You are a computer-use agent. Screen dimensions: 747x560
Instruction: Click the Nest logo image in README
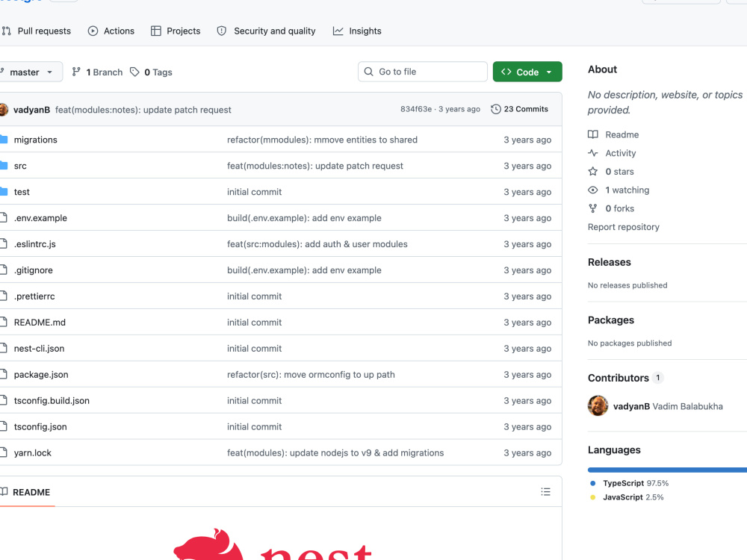pos(273,544)
